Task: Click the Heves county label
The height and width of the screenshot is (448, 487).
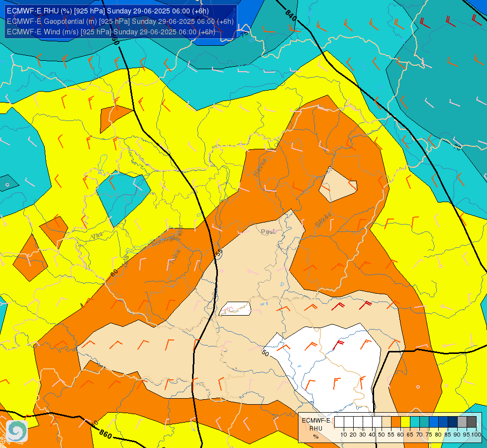Action: [x=260, y=167]
